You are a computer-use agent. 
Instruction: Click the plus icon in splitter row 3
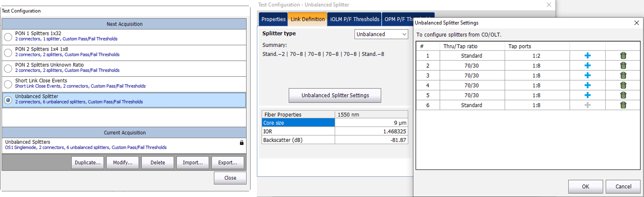(x=587, y=76)
